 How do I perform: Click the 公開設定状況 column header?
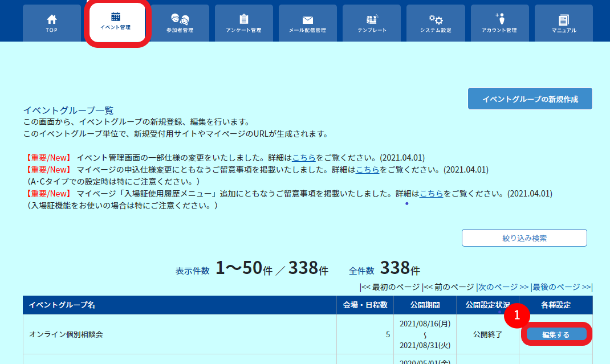488,305
